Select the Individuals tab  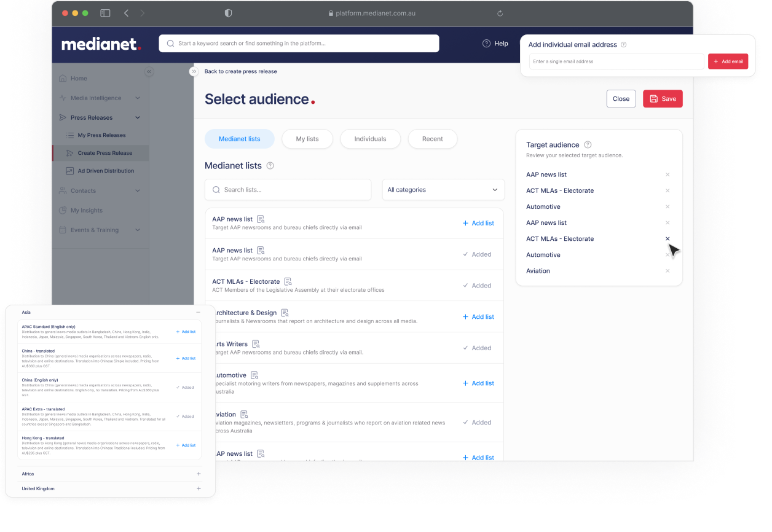click(x=370, y=139)
